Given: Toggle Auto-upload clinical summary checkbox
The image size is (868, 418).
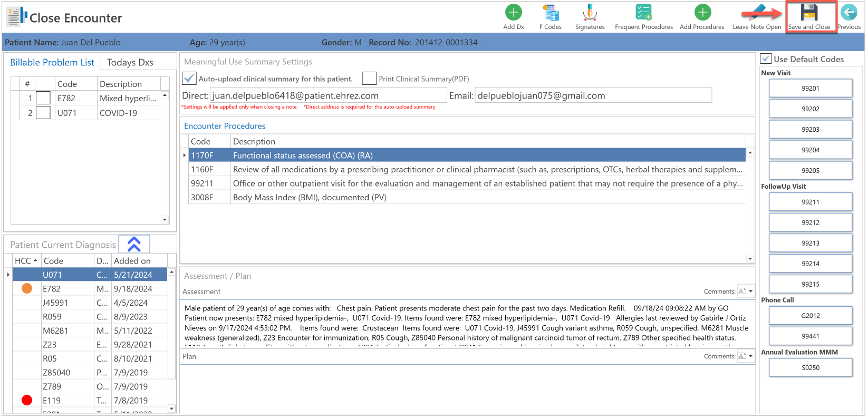Looking at the screenshot, I should point(189,79).
